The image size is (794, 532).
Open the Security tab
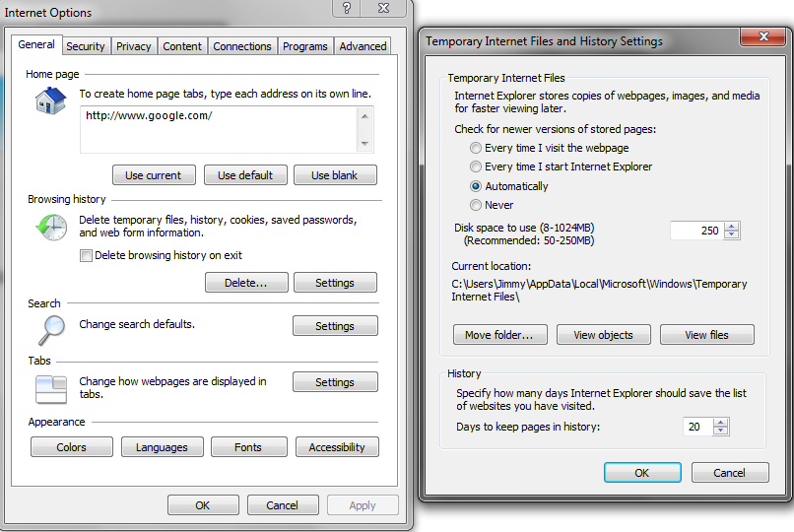coord(86,46)
